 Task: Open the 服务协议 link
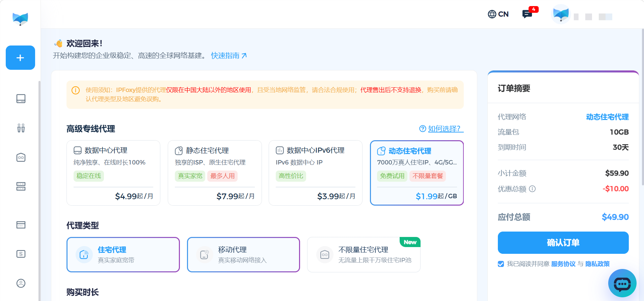click(563, 264)
